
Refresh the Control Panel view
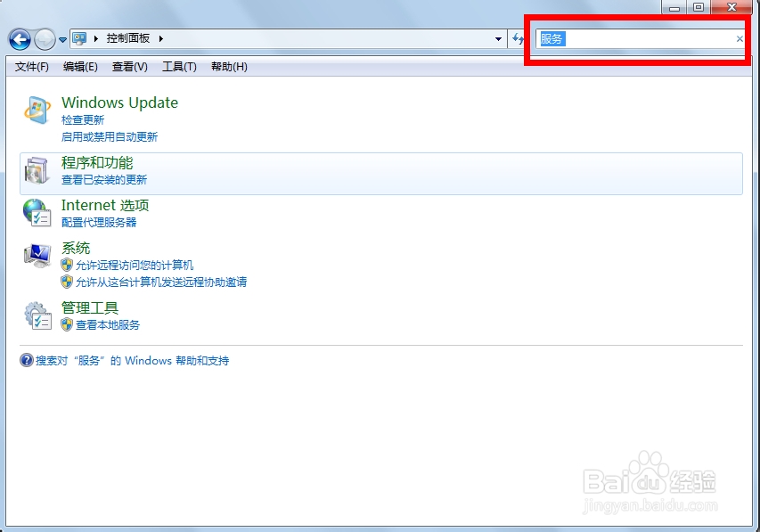(x=519, y=39)
